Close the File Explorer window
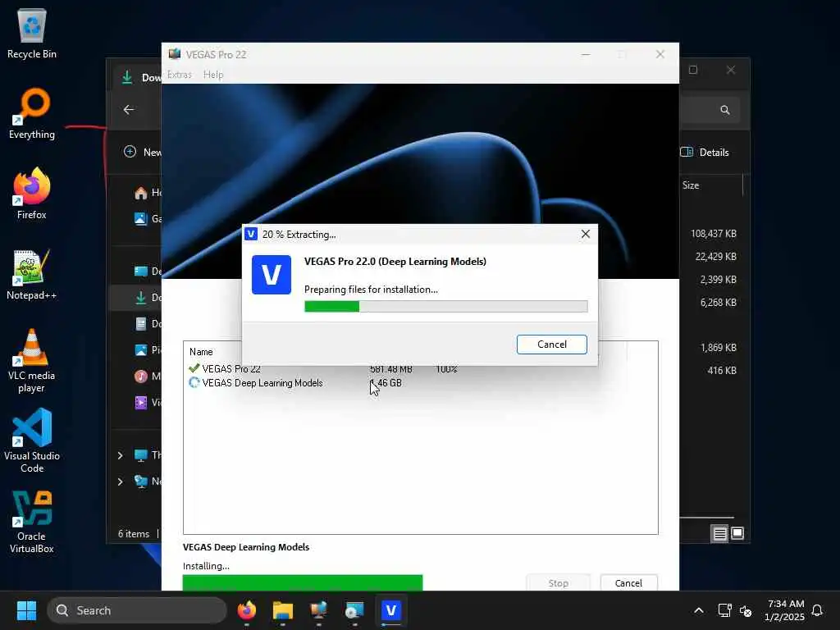The image size is (840, 630). [731, 70]
